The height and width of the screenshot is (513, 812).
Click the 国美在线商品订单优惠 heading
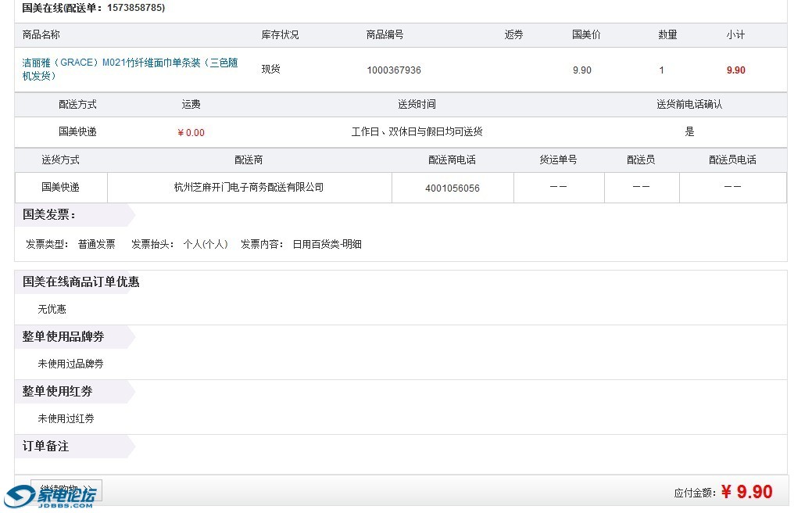(80, 282)
